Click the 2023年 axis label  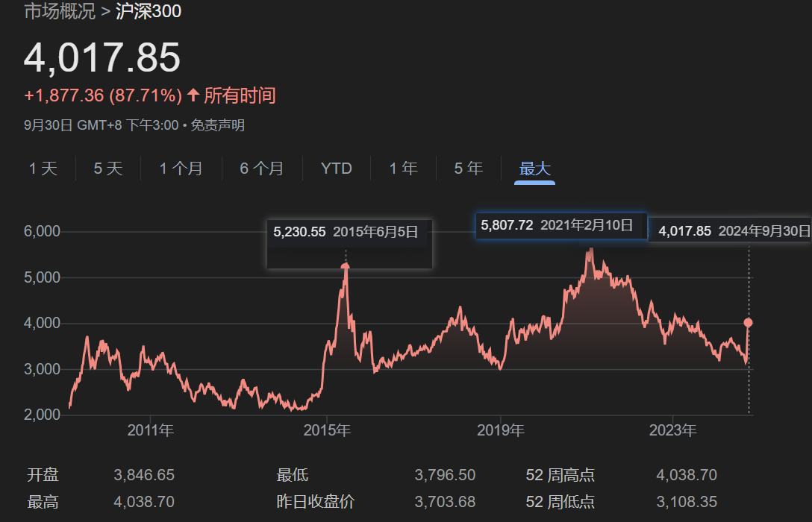coord(672,430)
